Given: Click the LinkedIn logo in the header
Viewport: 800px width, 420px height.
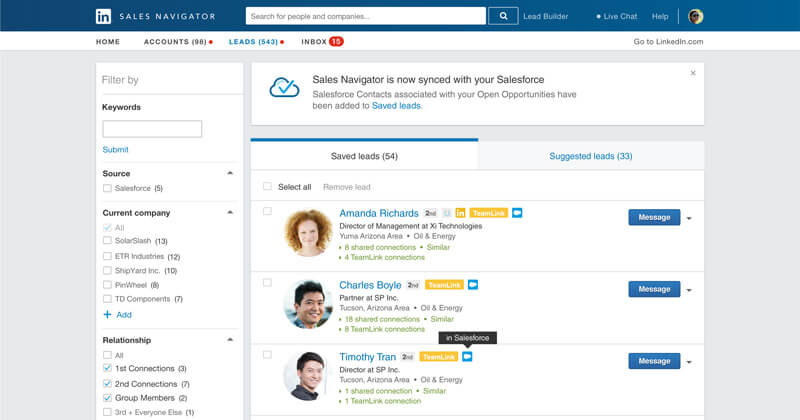Looking at the screenshot, I should (x=103, y=16).
